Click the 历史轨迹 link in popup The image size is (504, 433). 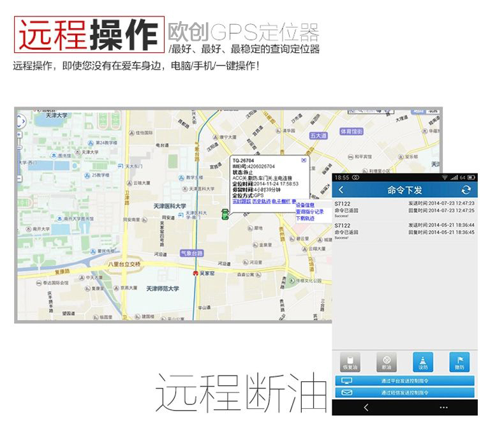click(x=262, y=201)
